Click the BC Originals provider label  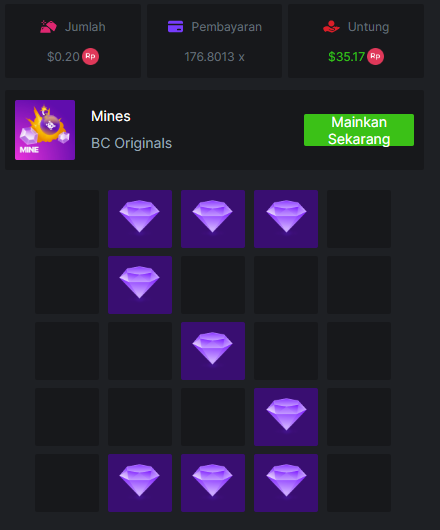[131, 143]
